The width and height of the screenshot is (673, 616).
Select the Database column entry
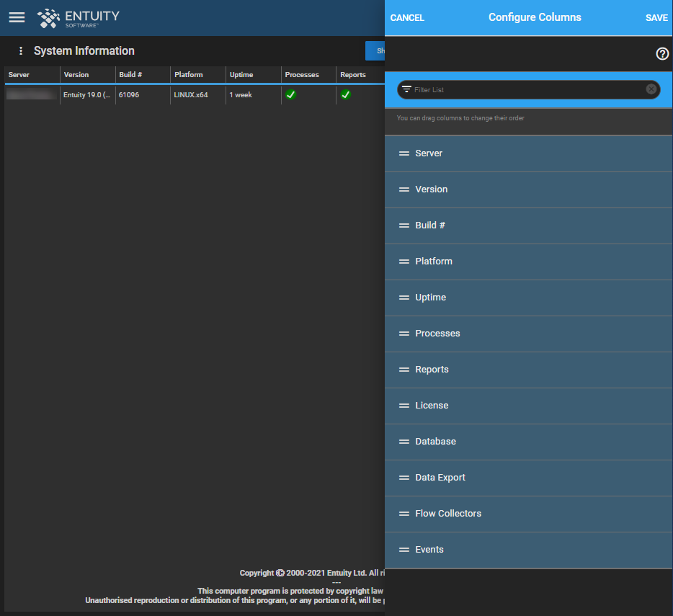coord(528,442)
